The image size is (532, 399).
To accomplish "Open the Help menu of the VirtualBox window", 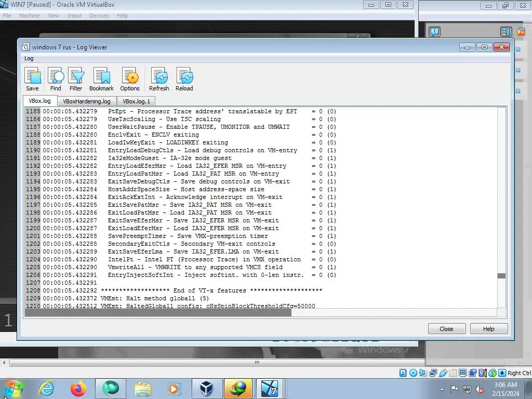I will point(123,16).
